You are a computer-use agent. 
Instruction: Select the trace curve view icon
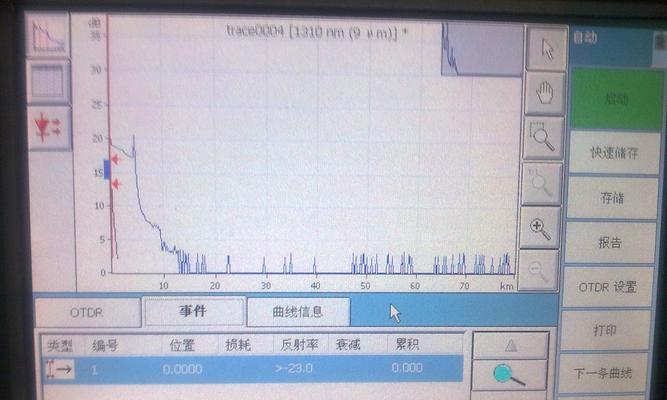click(48, 35)
